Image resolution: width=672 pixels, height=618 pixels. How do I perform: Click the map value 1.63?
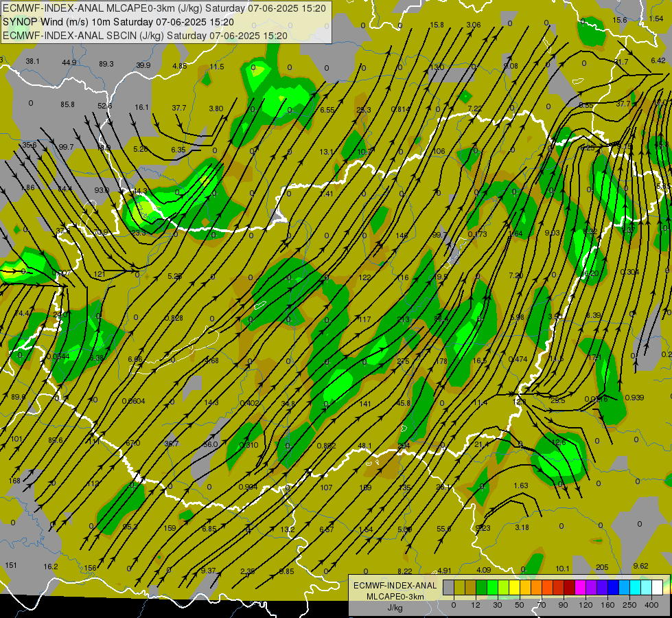pos(521,486)
